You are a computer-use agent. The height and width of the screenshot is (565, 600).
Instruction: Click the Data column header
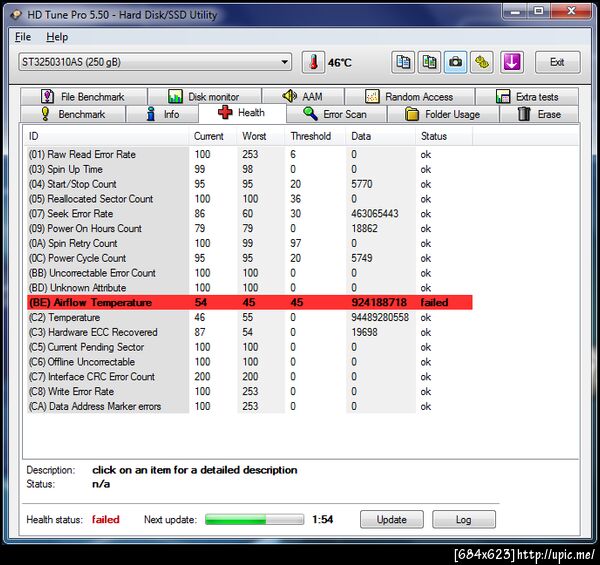click(x=381, y=136)
